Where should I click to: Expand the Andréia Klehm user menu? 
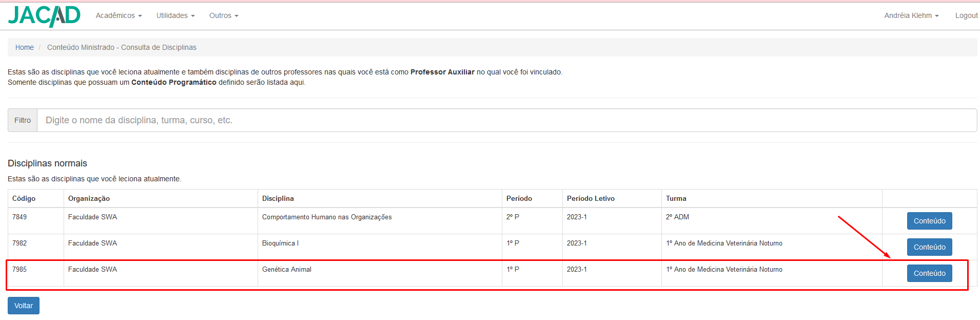[x=911, y=15]
